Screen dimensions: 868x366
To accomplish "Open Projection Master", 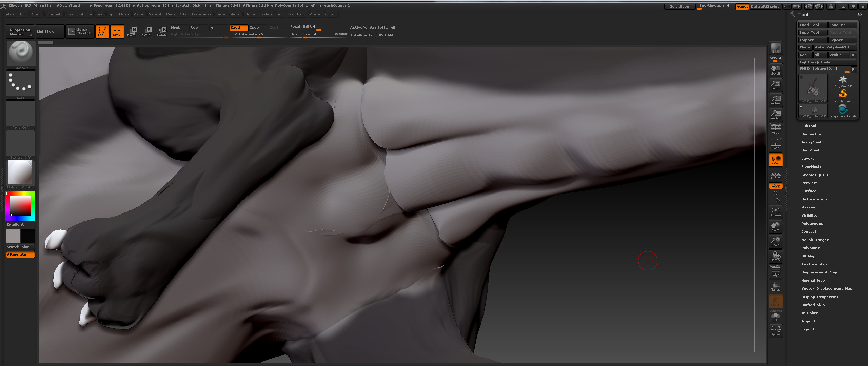I will 20,32.
